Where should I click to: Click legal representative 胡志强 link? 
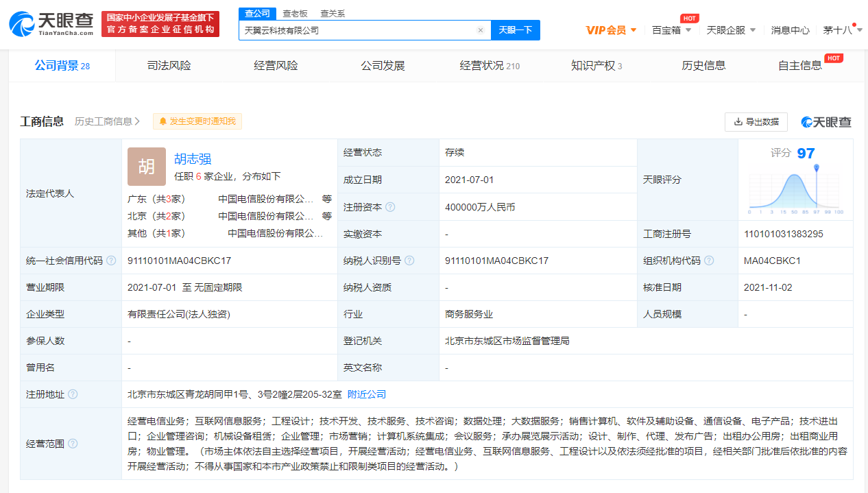[x=192, y=158]
